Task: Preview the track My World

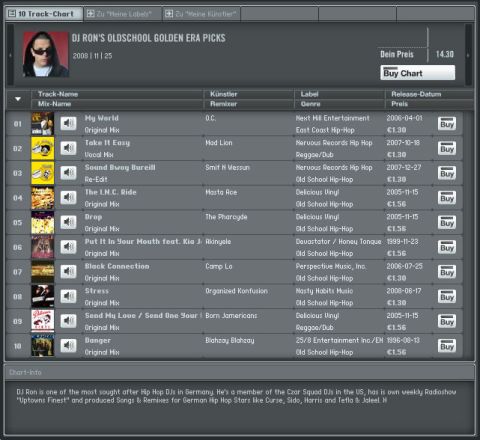Action: (68, 123)
